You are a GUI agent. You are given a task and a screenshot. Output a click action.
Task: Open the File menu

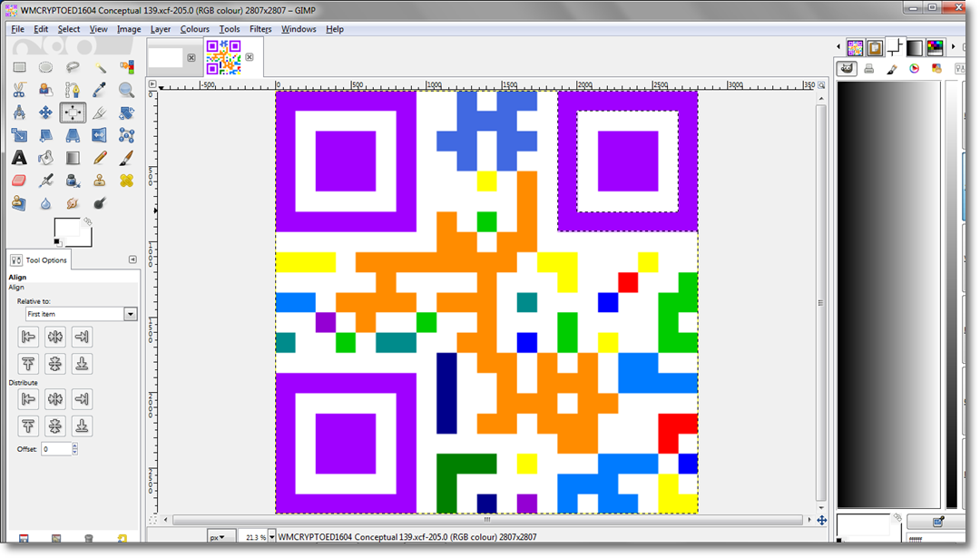(x=17, y=29)
